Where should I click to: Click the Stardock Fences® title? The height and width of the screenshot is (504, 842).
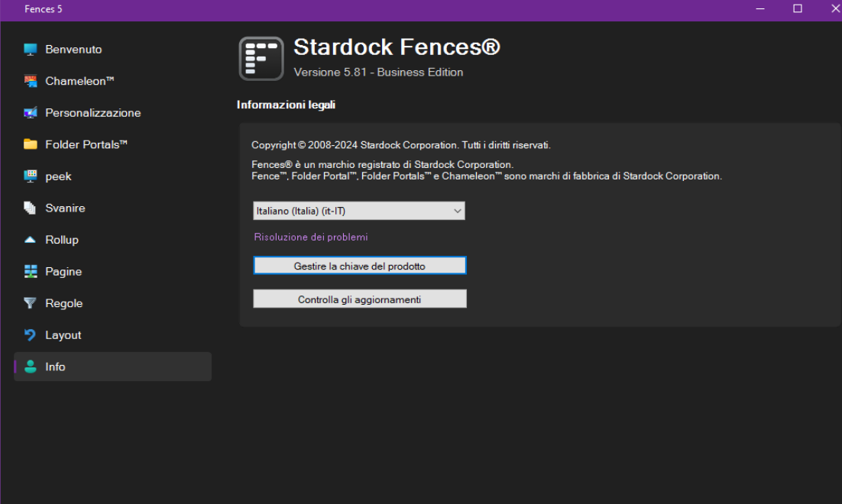(397, 47)
